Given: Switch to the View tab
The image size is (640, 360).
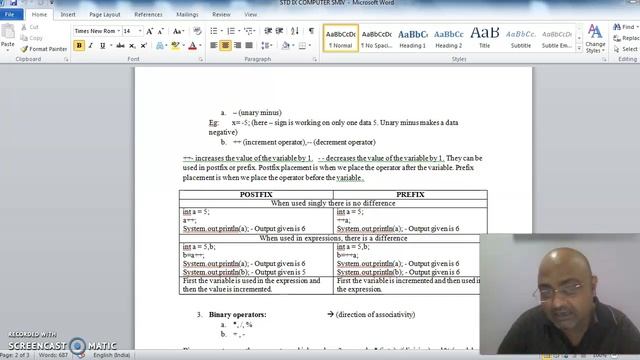Looking at the screenshot, I should coord(251,14).
